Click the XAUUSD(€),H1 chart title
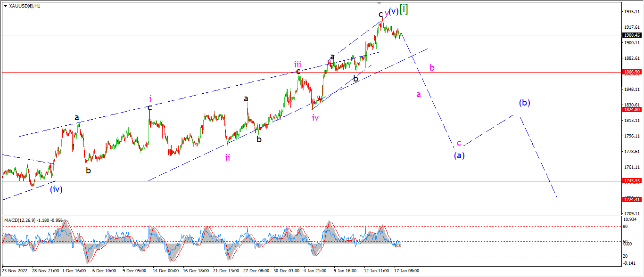Image resolution: width=644 pixels, height=277 pixels. [25, 6]
